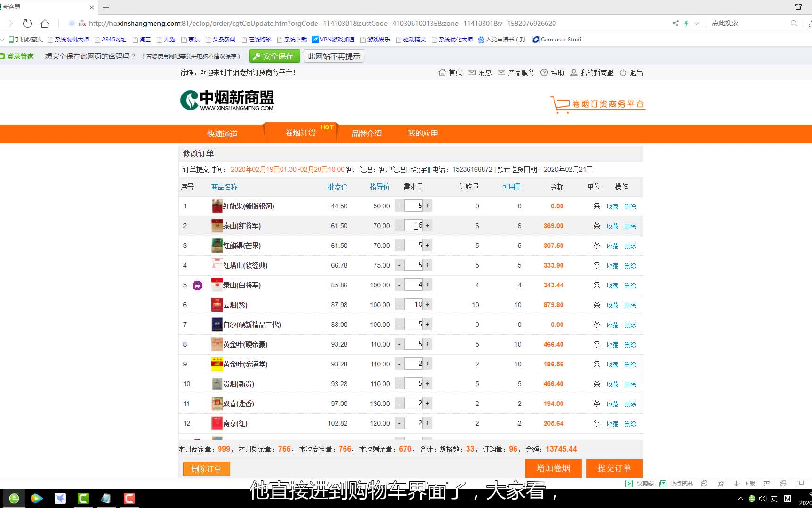Expand the address bar dropdown arrow
Screen dimensions: 812x508
tap(696, 23)
